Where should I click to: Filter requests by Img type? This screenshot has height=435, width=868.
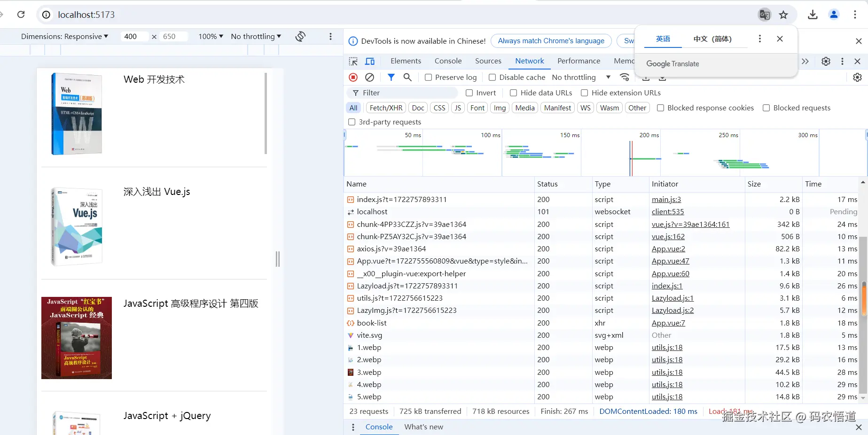[x=500, y=108]
